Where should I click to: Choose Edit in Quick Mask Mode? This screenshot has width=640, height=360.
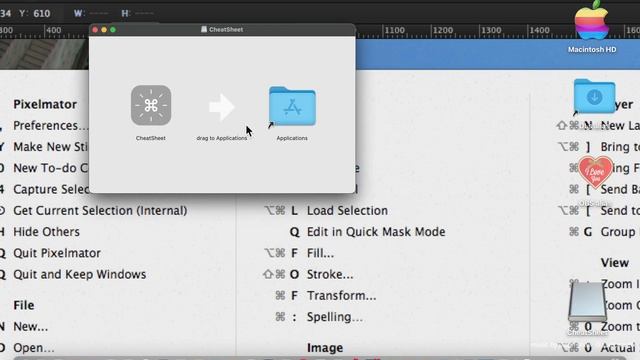376,232
